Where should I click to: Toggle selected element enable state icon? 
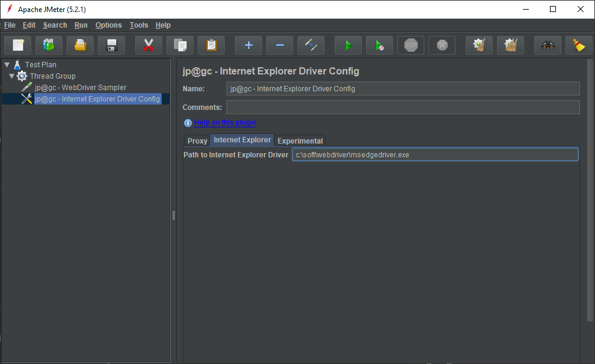[x=311, y=45]
